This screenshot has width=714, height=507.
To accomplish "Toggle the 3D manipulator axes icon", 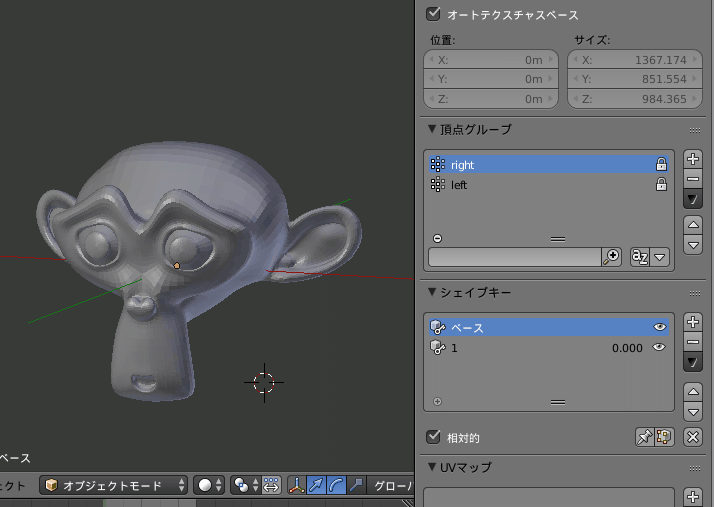I will point(297,486).
